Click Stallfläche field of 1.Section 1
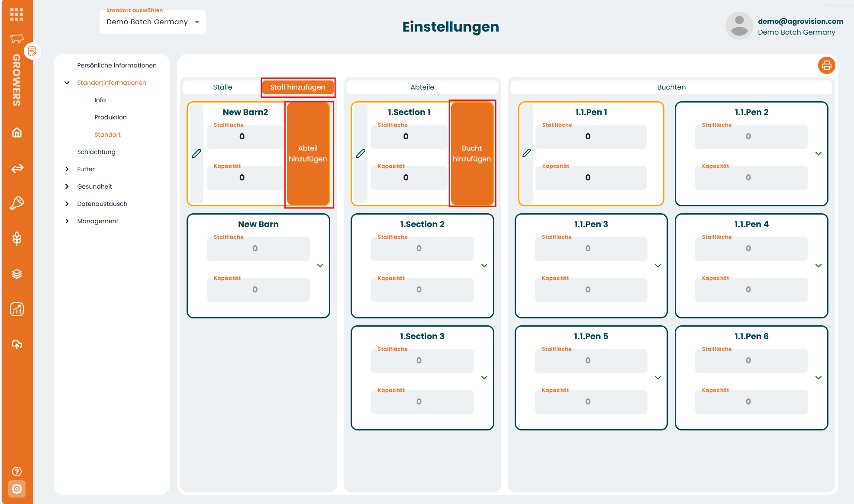Screen dimensions: 854x504 tap(409, 137)
